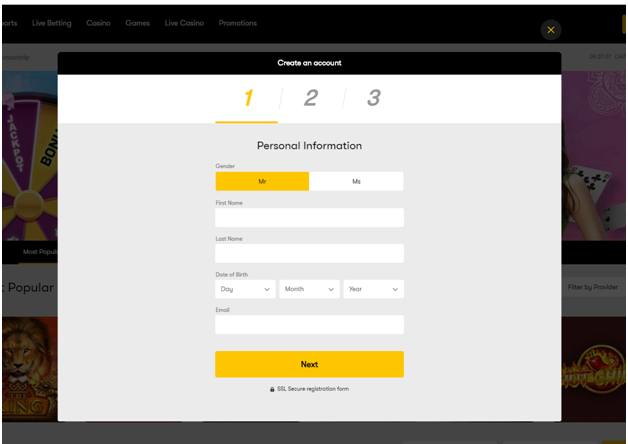Open the Games menu item
628x444 pixels.
point(137,23)
